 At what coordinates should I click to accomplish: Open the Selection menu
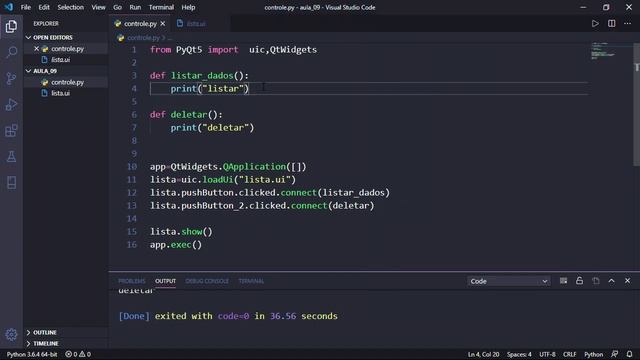point(71,7)
